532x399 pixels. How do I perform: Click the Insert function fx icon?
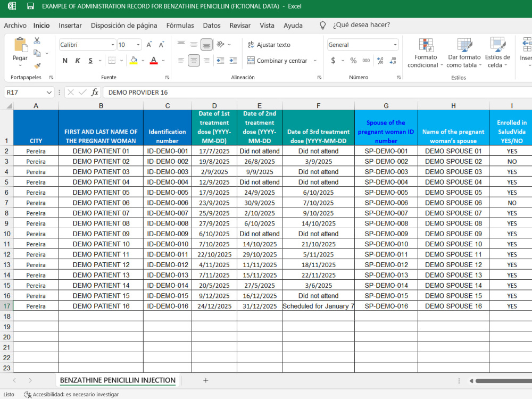(95, 92)
